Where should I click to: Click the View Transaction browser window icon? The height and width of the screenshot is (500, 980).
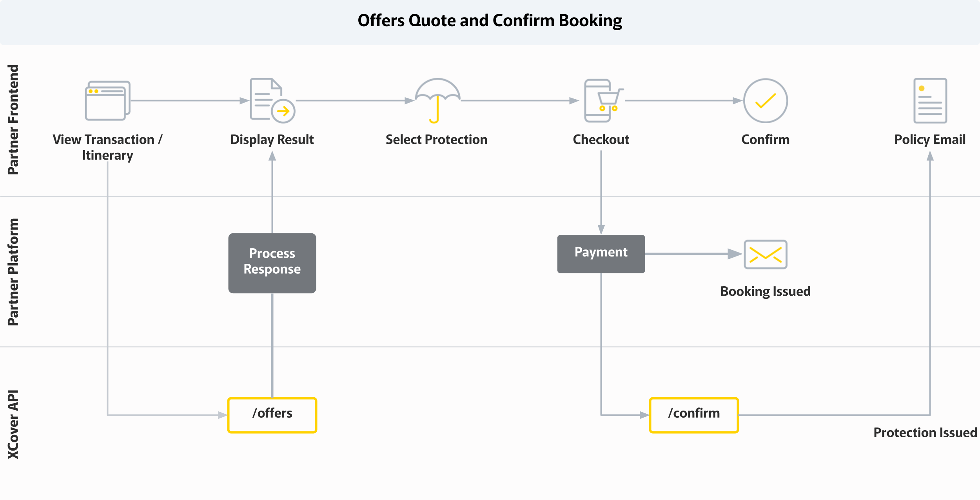(107, 101)
